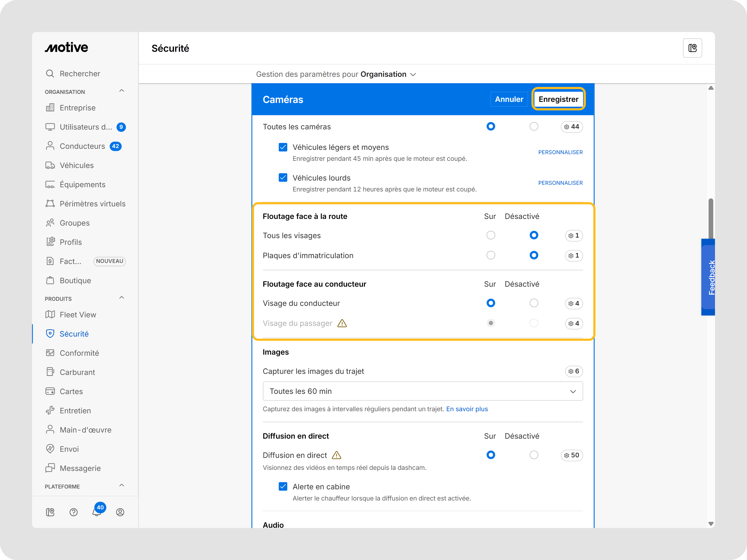The height and width of the screenshot is (560, 747).
Task: Open the user account profile icon
Action: coord(120,513)
